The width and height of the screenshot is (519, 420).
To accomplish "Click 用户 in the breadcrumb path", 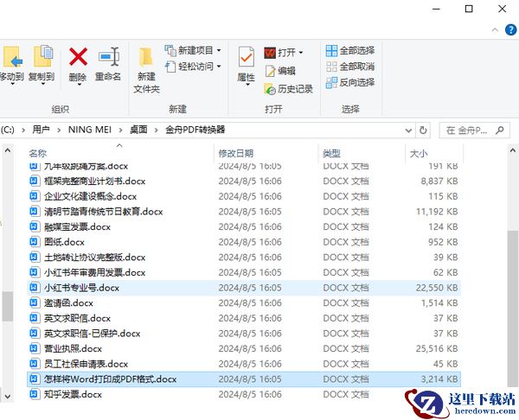I will 41,130.
